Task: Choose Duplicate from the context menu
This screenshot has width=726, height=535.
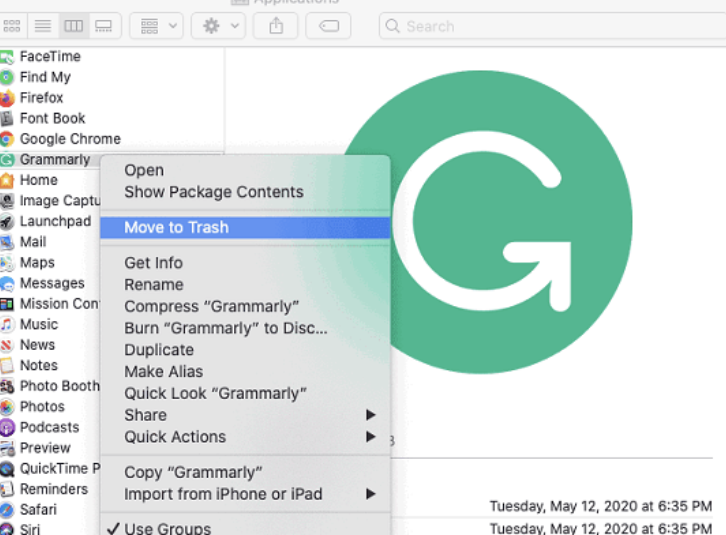Action: tap(245, 350)
